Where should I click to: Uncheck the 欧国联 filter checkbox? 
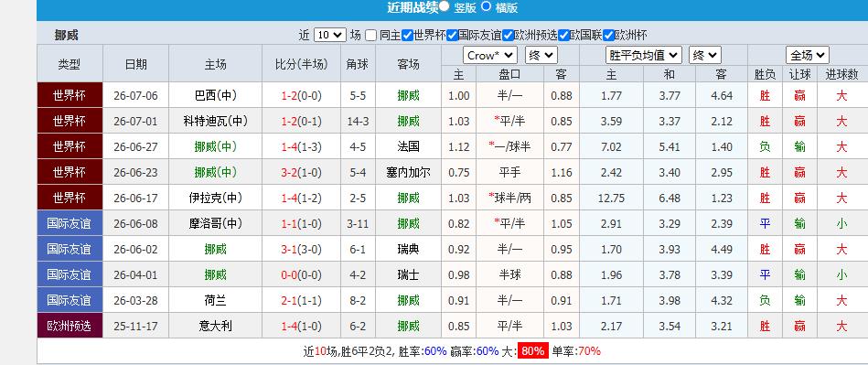point(564,35)
